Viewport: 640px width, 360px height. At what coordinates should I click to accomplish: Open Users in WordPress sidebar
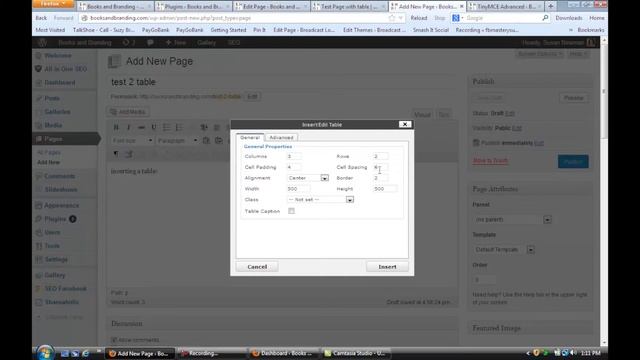[52, 233]
